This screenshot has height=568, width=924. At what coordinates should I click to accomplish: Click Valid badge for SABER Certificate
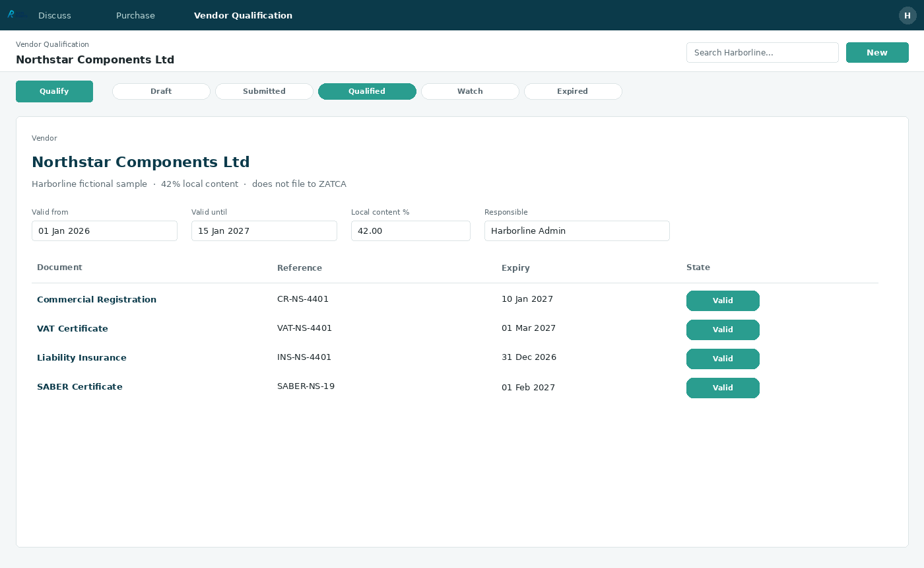[723, 388]
